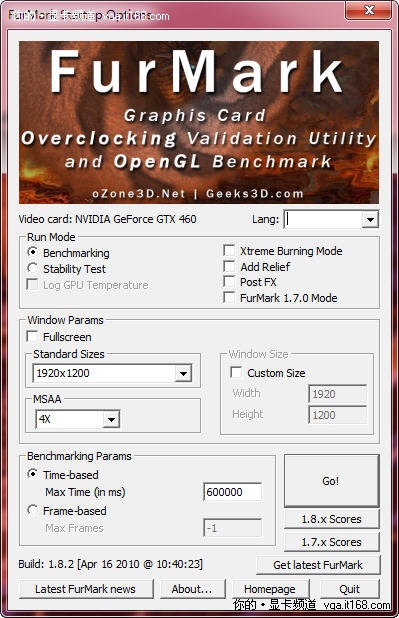The height and width of the screenshot is (618, 399).
Task: Click the Build 1.8.2 version text
Action: point(110,564)
